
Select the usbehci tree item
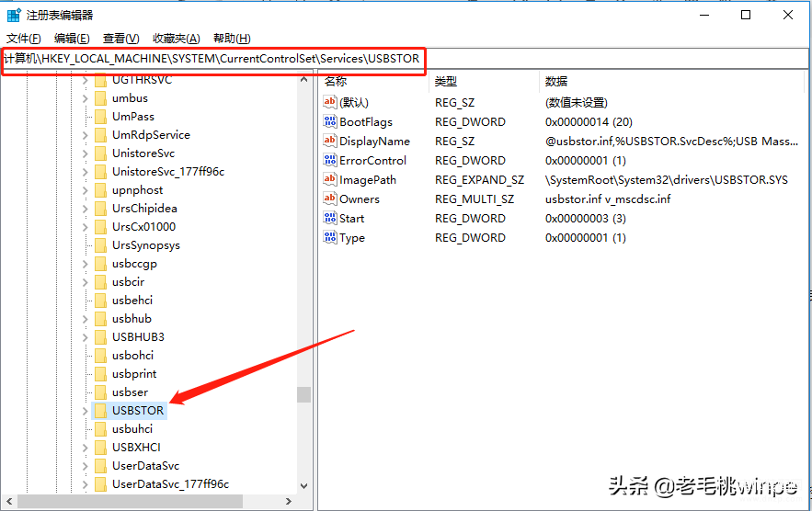click(x=132, y=301)
